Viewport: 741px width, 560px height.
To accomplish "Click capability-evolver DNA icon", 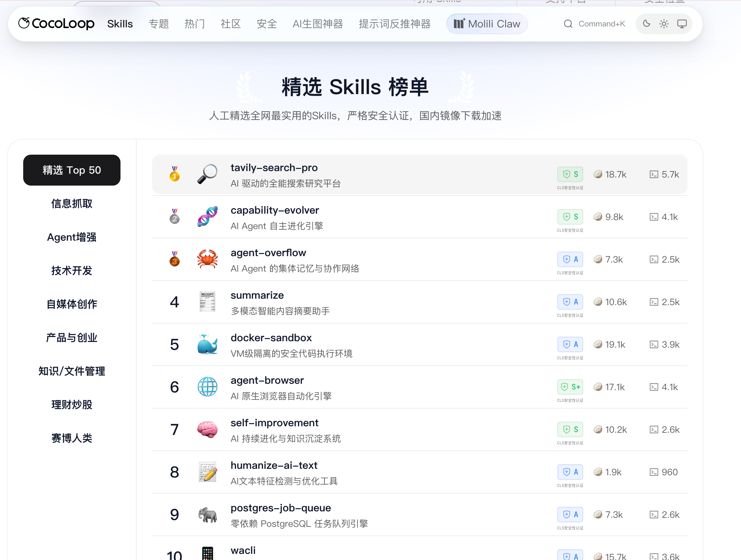I will click(207, 217).
